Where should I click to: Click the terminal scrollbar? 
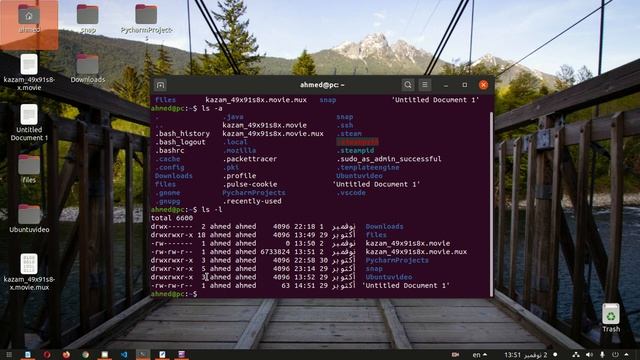(x=491, y=204)
